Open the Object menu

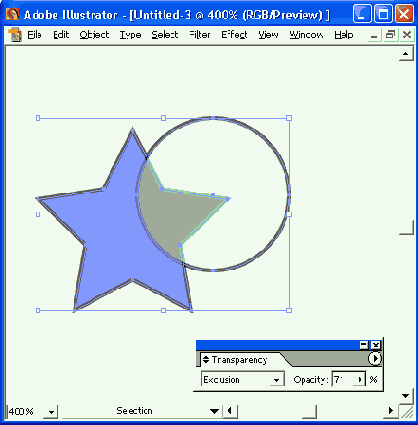pos(94,35)
